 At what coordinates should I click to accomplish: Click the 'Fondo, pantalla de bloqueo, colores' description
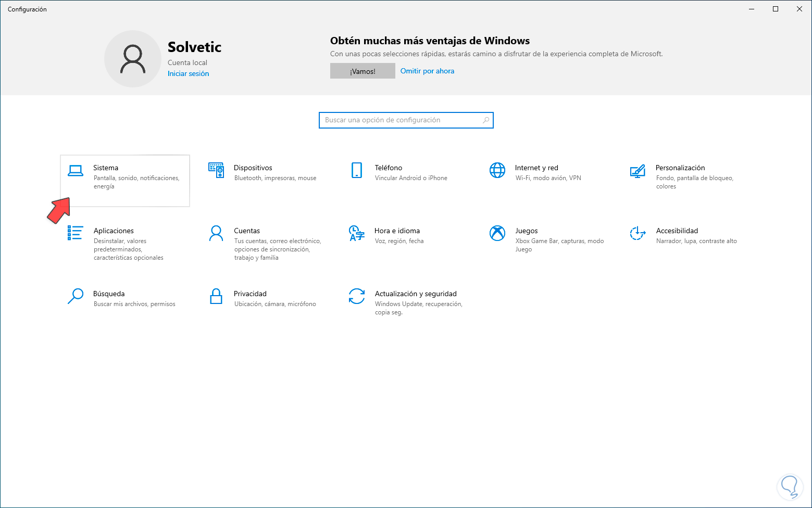[x=695, y=182]
